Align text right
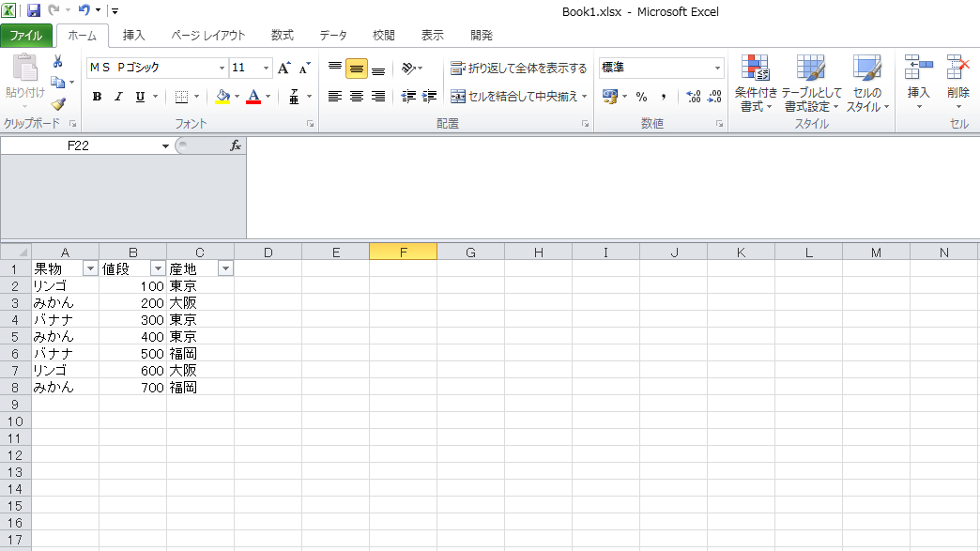 [x=378, y=96]
